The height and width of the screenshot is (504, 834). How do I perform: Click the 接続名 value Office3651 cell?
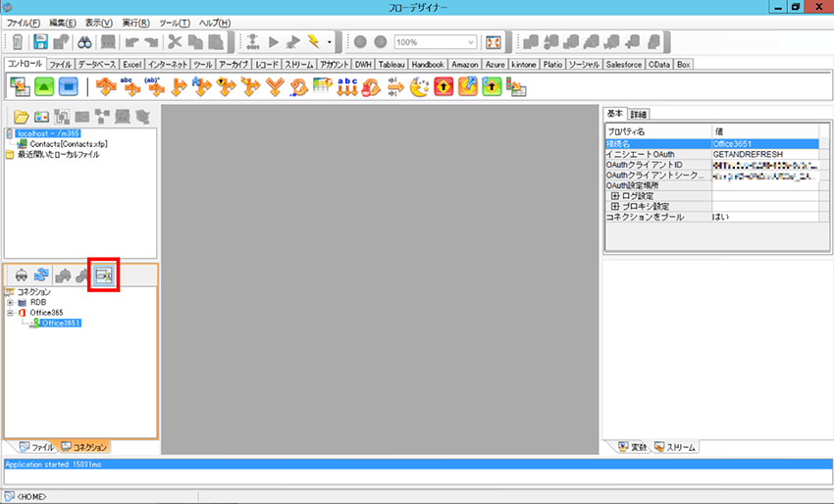pyautogui.click(x=765, y=144)
